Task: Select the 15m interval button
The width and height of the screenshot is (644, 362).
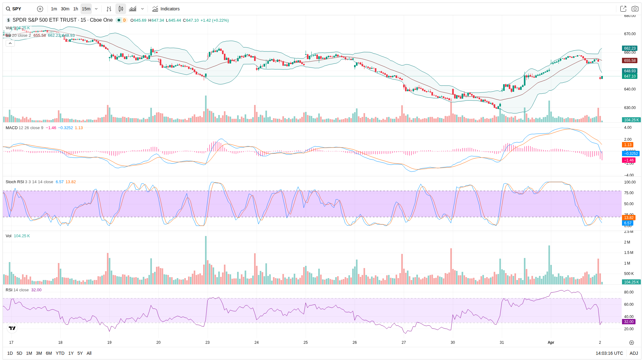Action: [86, 9]
